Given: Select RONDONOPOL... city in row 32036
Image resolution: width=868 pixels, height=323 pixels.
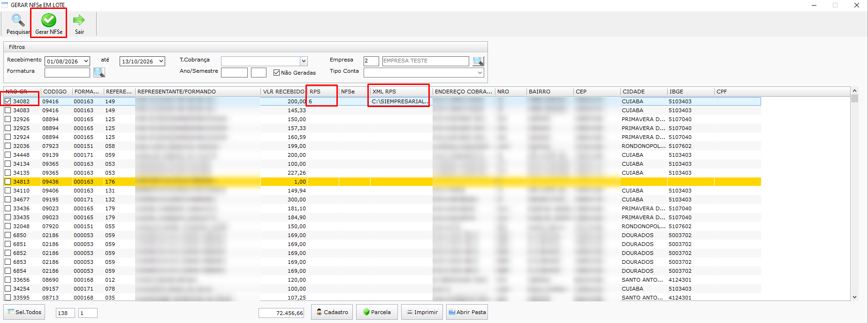Looking at the screenshot, I should (643, 146).
